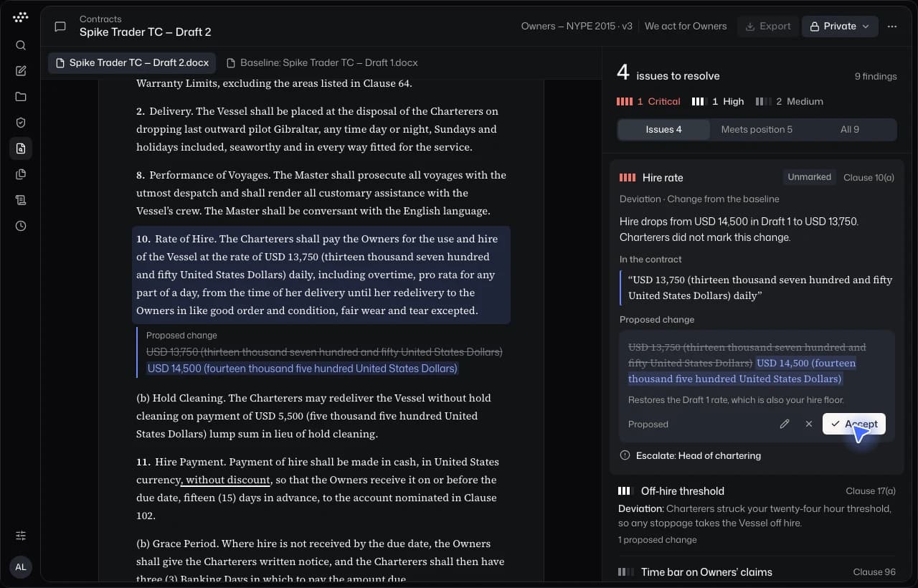Open the shield check icon in sidebar
Screen dimensions: 918x588
click(x=21, y=123)
